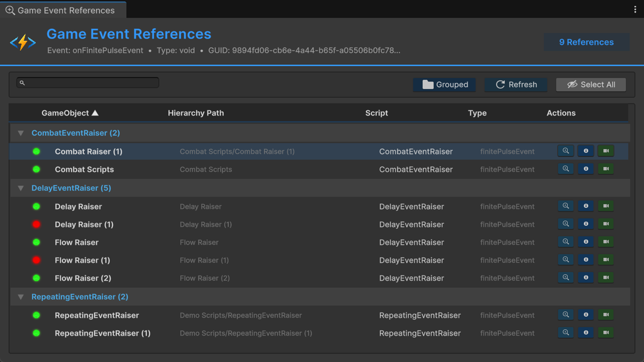The width and height of the screenshot is (644, 362).
Task: Open the three-dot window options menu
Action: point(635,9)
